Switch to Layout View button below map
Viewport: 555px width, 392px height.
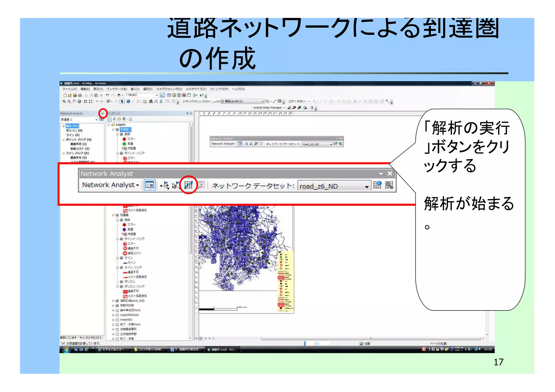click(x=201, y=338)
